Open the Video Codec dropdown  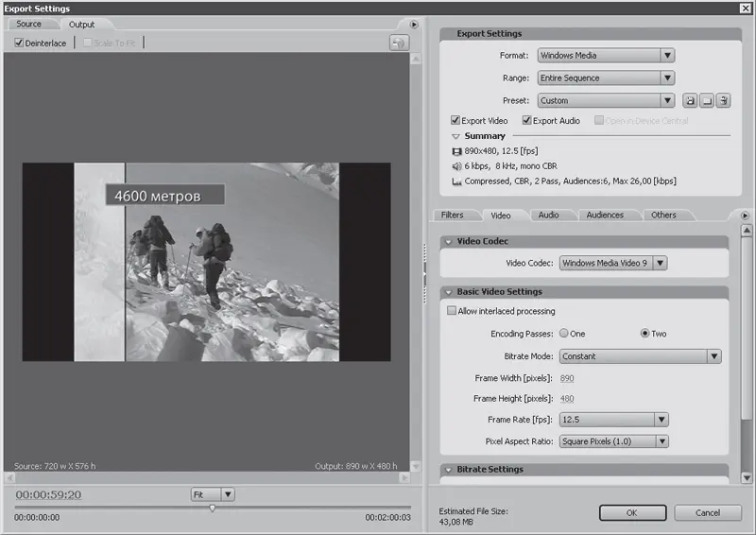pyautogui.click(x=613, y=263)
